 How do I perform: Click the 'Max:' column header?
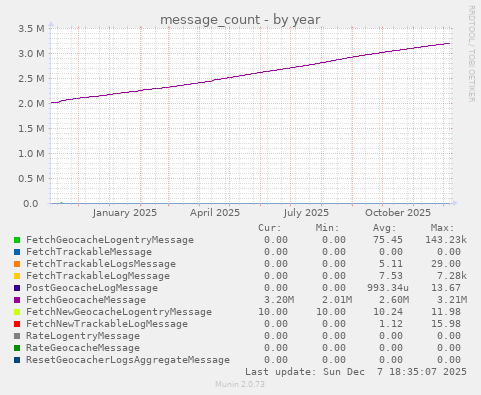click(442, 228)
